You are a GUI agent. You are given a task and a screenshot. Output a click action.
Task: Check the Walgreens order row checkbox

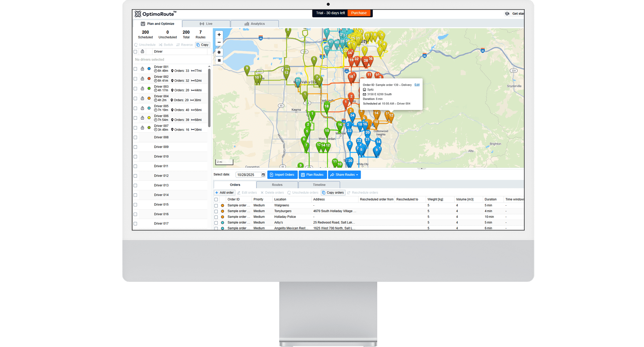[x=216, y=206]
